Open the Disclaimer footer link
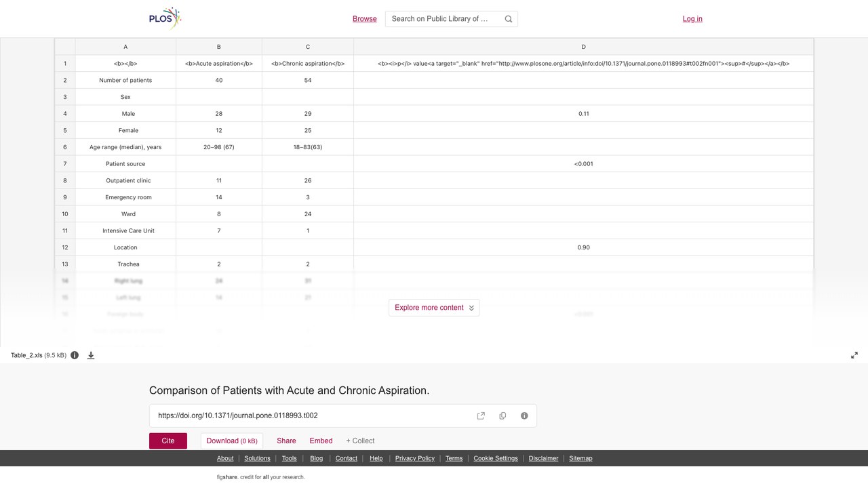Viewport: 868px width, 488px height. (543, 458)
